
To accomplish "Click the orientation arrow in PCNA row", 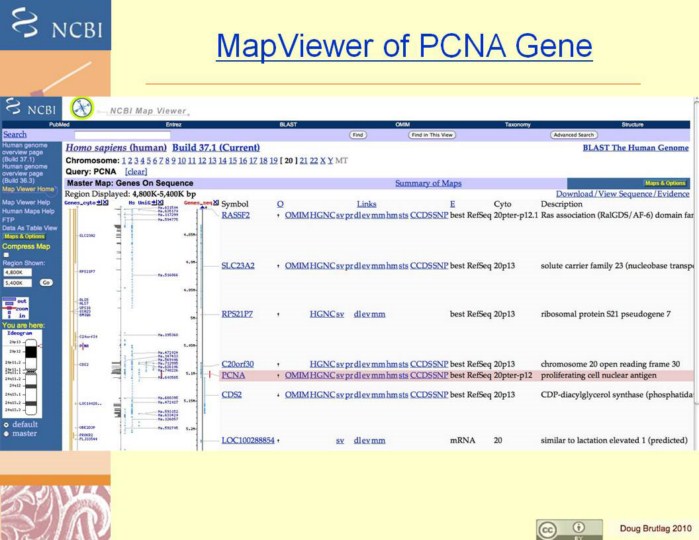I will click(278, 376).
